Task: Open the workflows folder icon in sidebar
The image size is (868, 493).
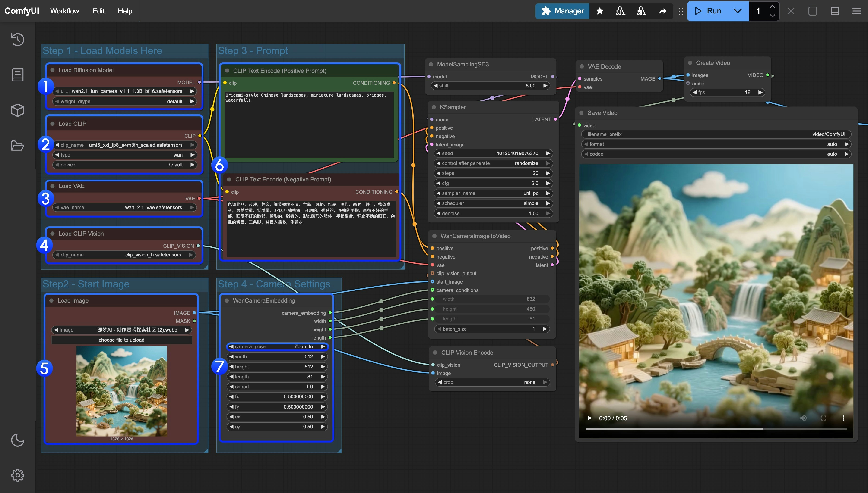Action: 17,146
